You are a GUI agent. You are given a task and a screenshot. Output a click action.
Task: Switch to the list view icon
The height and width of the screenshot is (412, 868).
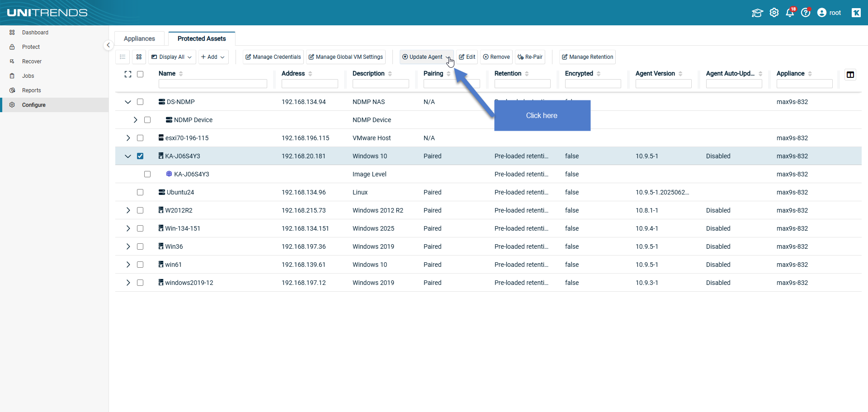[123, 57]
